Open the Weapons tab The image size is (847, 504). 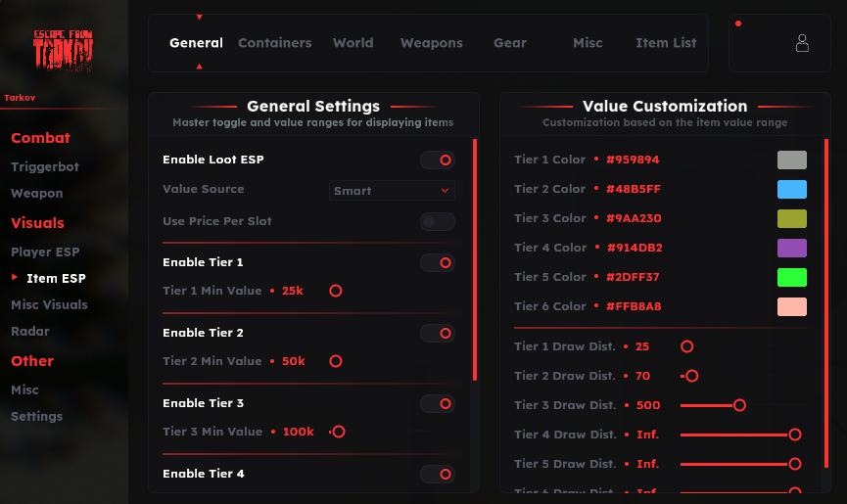click(x=431, y=43)
